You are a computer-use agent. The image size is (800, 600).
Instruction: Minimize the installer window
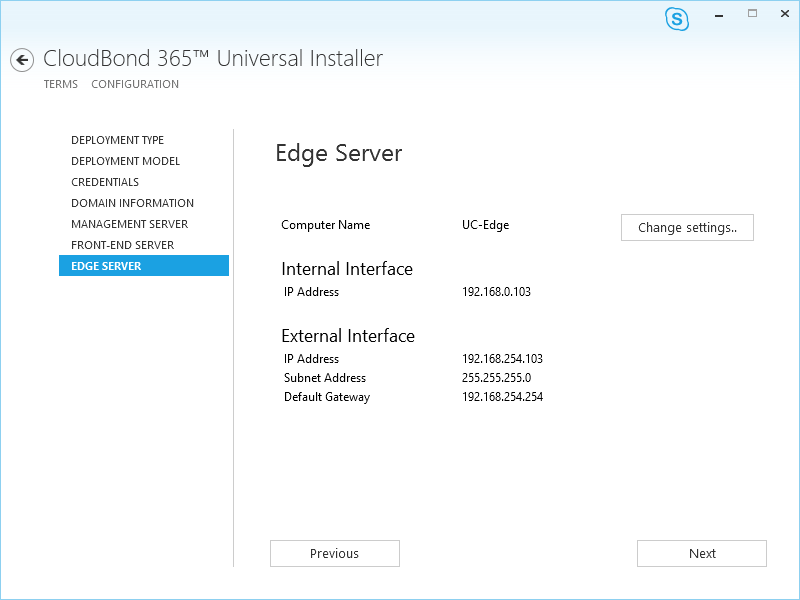click(x=719, y=16)
